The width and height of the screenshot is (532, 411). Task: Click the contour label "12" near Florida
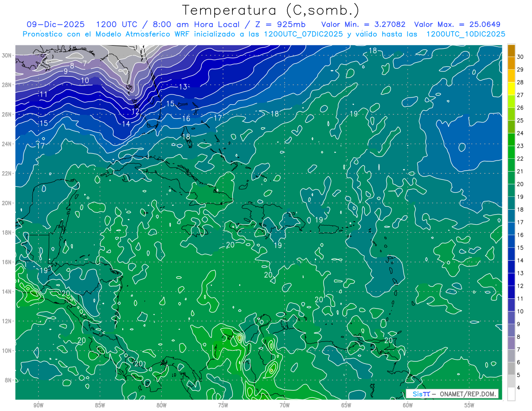click(136, 111)
